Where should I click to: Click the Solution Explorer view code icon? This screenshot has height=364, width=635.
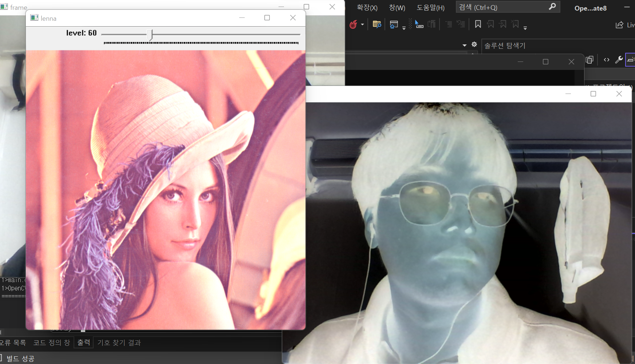(607, 60)
